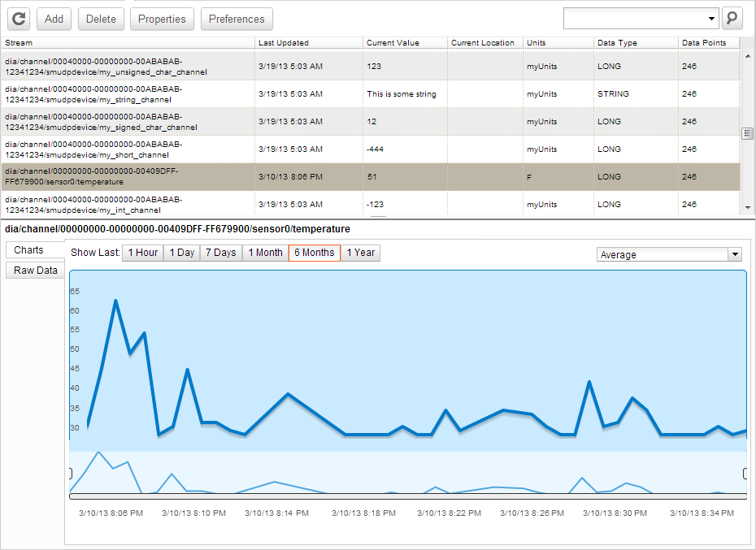Open the Preferences dialog
756x550 pixels.
point(237,19)
